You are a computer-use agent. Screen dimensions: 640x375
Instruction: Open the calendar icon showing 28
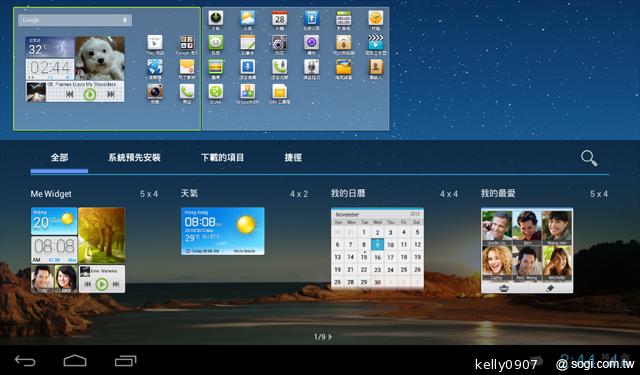280,18
